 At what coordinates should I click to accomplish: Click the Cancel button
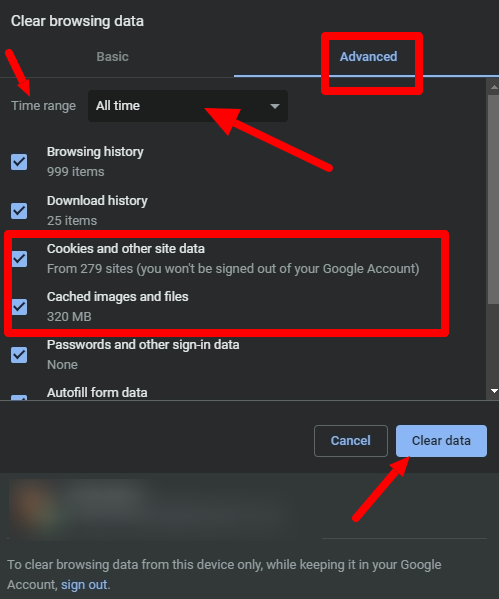point(351,441)
